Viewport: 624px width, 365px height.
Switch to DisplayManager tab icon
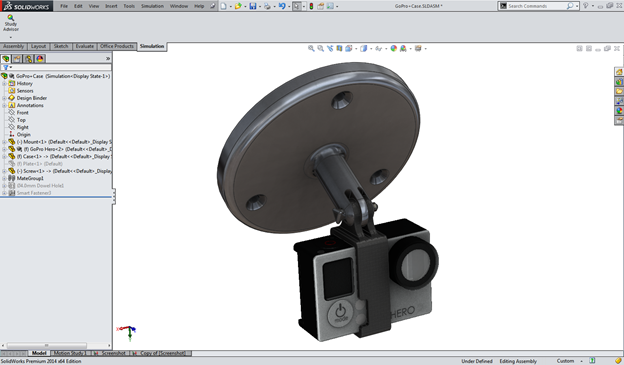tap(40, 59)
